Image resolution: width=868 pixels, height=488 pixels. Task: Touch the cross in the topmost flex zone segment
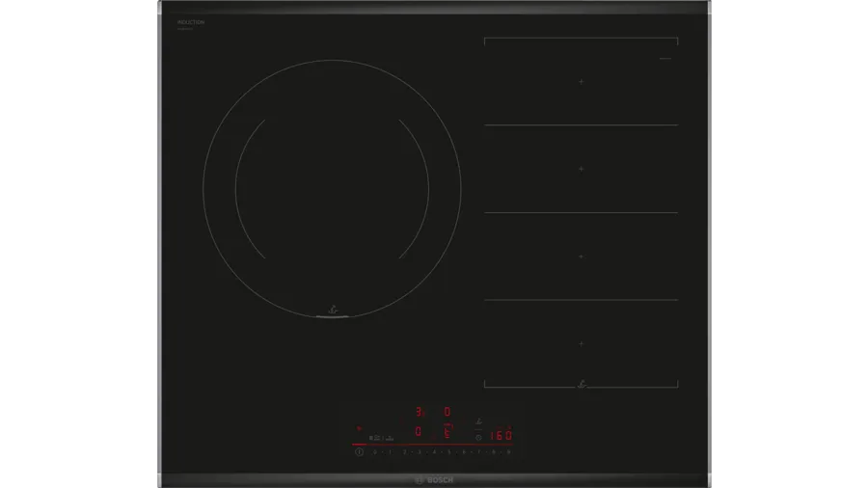(x=582, y=81)
